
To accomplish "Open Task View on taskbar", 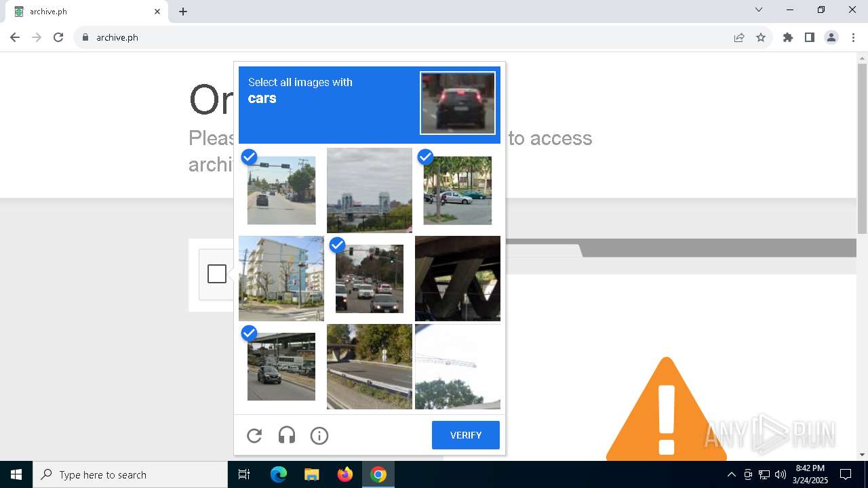I will pyautogui.click(x=244, y=474).
